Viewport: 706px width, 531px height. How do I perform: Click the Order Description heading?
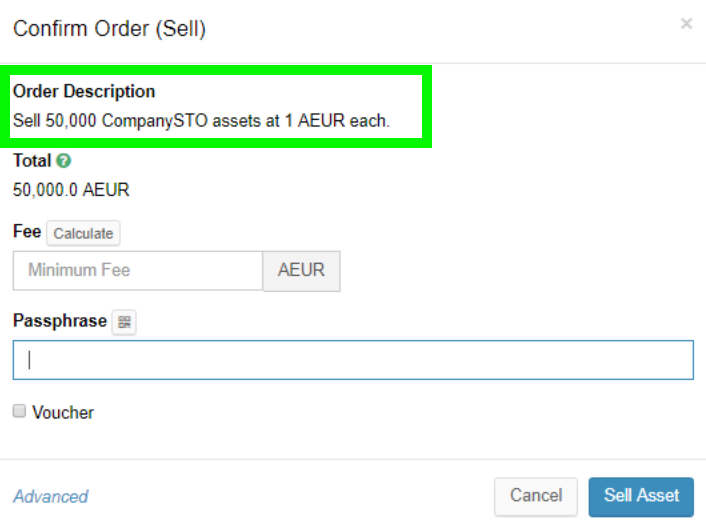[x=84, y=92]
